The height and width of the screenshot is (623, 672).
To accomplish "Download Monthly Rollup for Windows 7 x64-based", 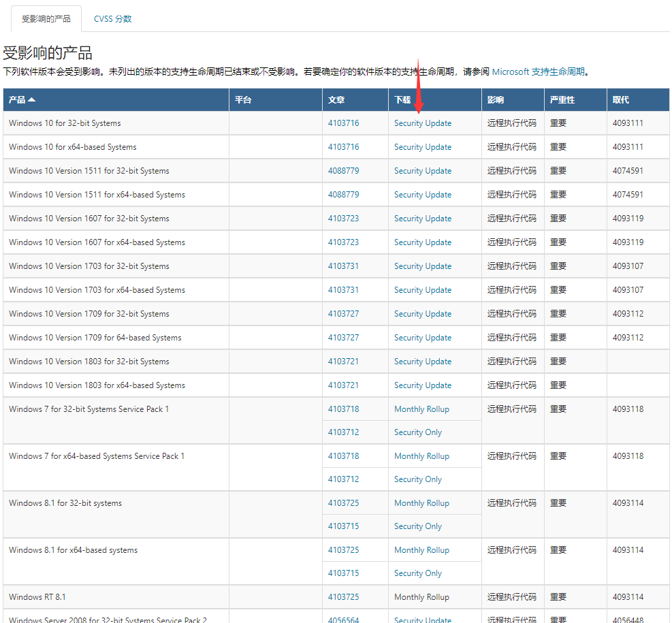I will (421, 456).
